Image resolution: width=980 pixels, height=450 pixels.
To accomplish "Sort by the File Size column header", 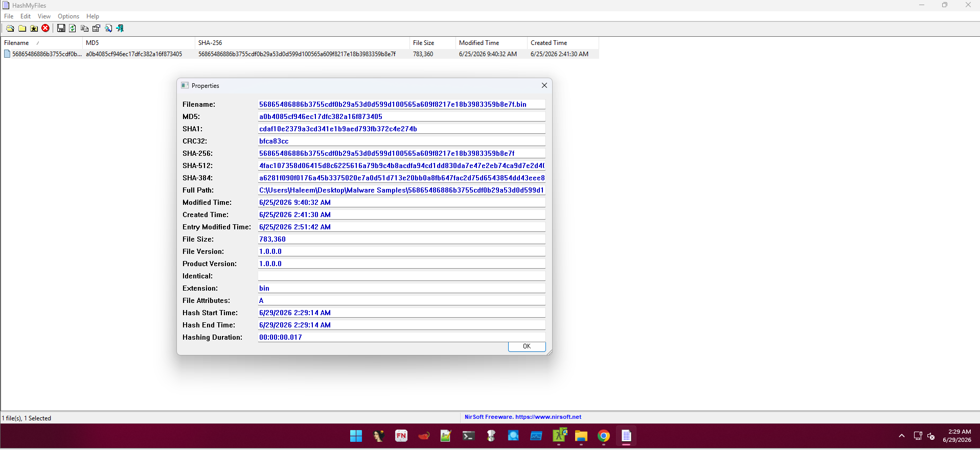I will (432, 43).
